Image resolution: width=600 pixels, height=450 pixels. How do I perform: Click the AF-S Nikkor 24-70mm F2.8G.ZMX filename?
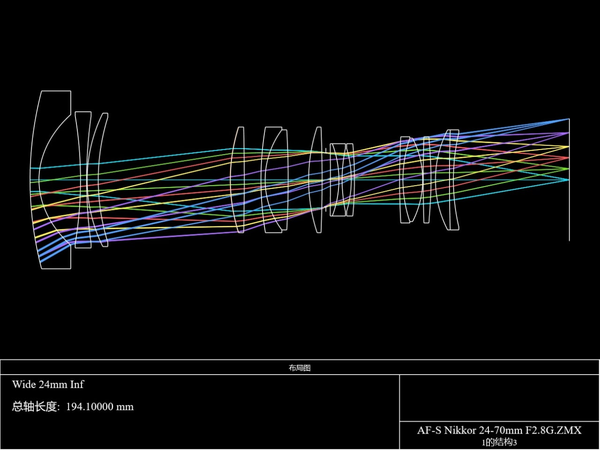click(499, 430)
